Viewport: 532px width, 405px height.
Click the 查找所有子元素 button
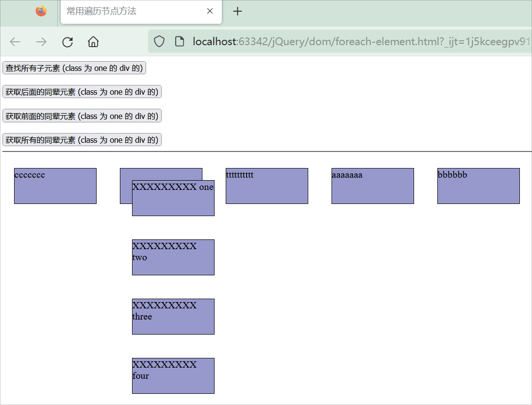tap(74, 68)
